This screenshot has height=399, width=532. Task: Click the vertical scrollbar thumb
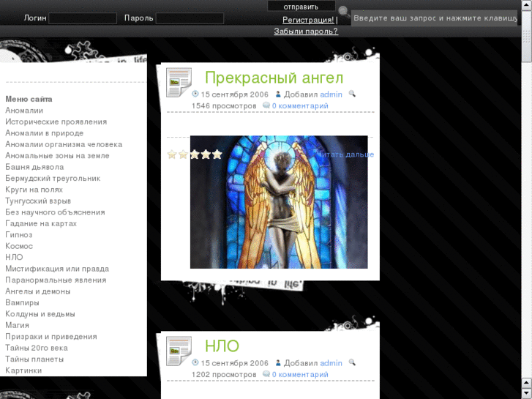tap(527, 36)
